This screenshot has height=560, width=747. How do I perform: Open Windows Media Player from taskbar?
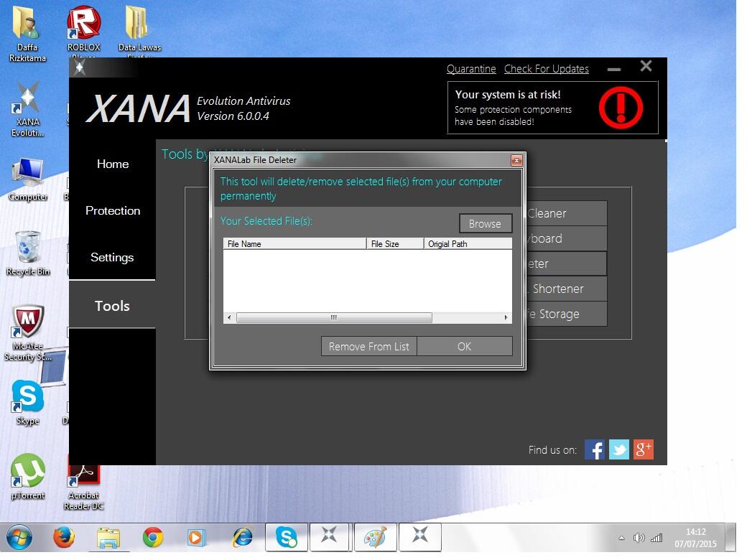pyautogui.click(x=196, y=538)
